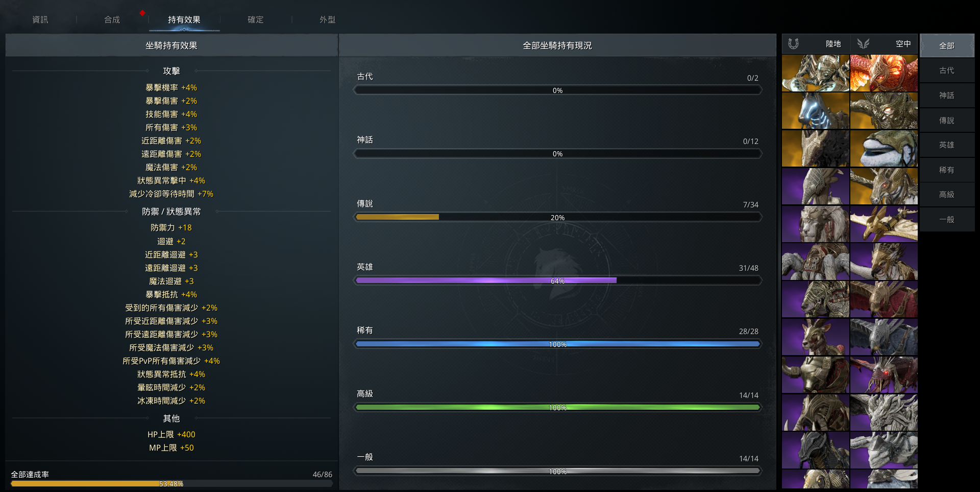Select the horned goat mount portrait
This screenshot has width=980, height=492.
point(815,337)
